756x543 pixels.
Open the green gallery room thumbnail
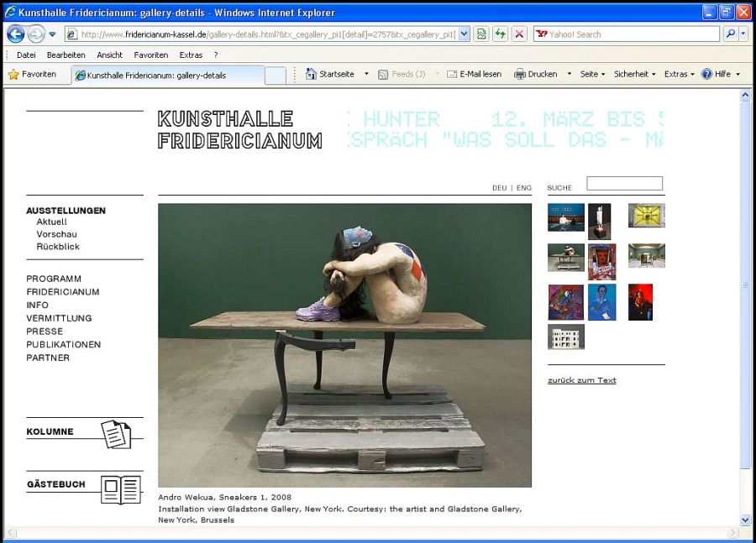[x=647, y=256]
